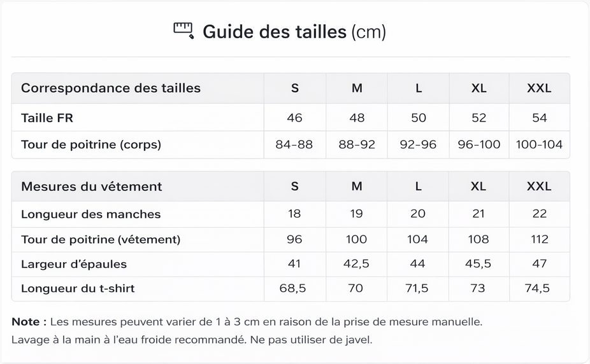Image resolution: width=590 pixels, height=364 pixels.
Task: Select the 96-100 chest range cell
Action: (x=479, y=144)
